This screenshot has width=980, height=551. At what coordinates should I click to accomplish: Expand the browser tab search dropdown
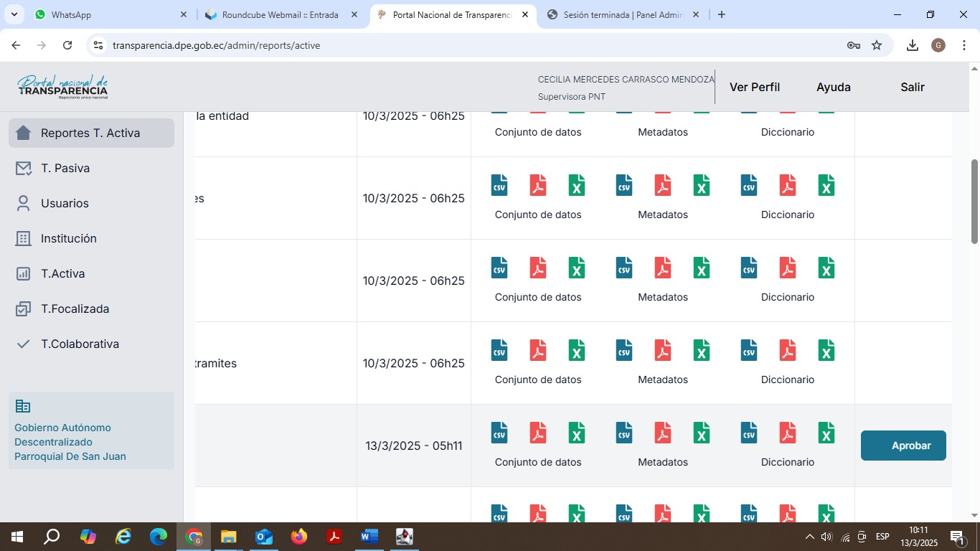(14, 14)
